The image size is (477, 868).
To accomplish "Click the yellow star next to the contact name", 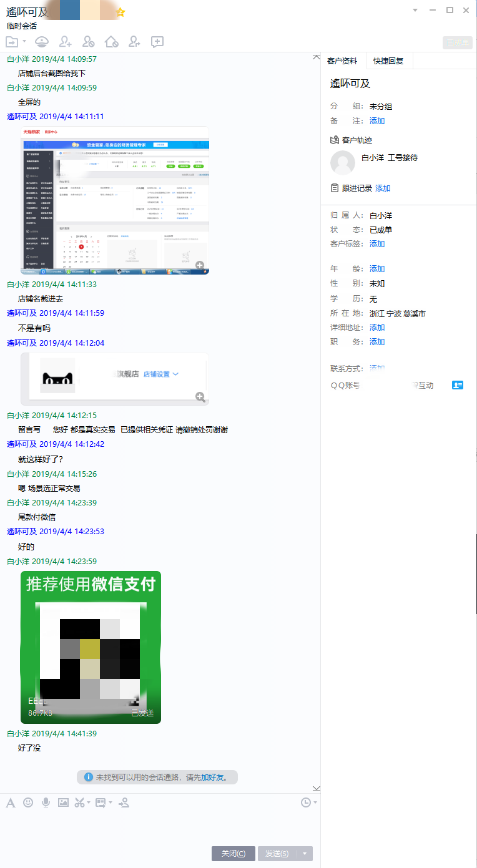I will (x=120, y=12).
